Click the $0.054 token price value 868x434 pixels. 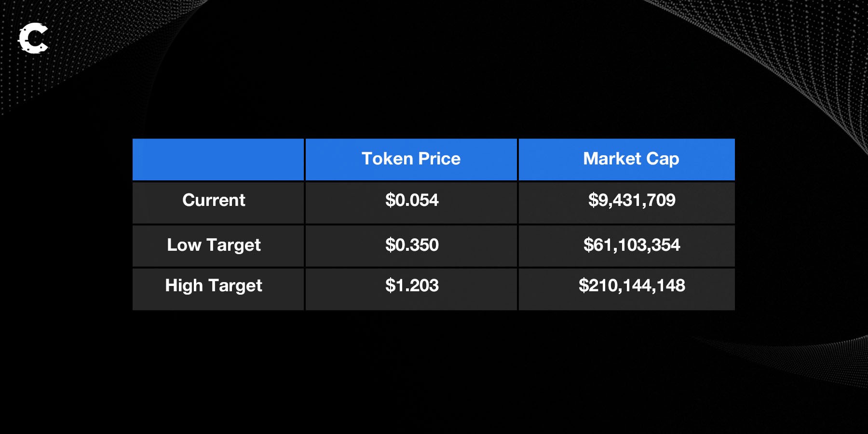coord(412,200)
